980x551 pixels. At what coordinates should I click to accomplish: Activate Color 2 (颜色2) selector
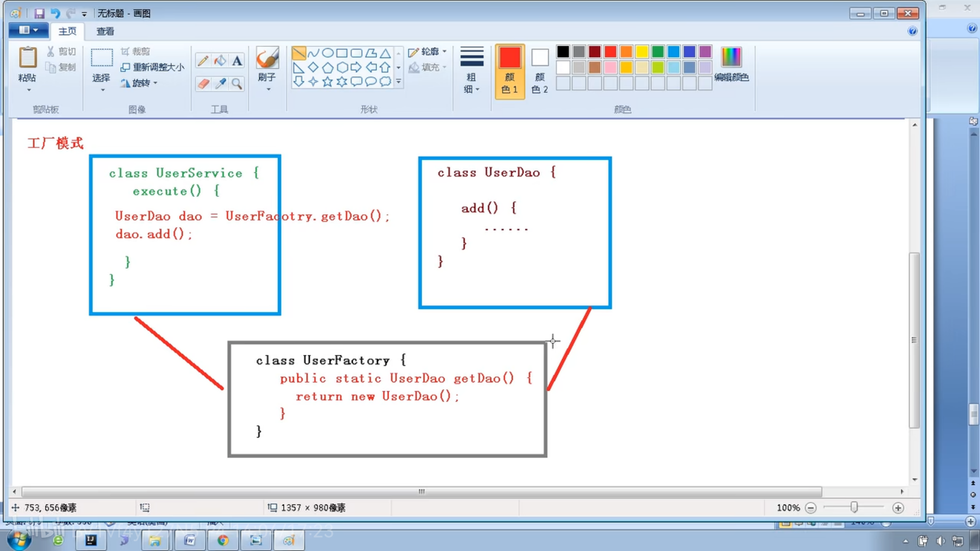point(540,70)
